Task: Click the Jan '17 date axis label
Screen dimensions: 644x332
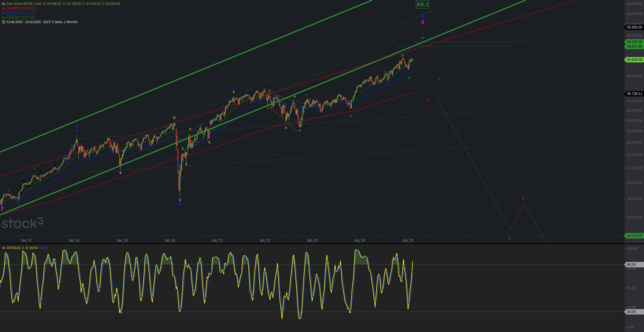Action: tap(26, 240)
